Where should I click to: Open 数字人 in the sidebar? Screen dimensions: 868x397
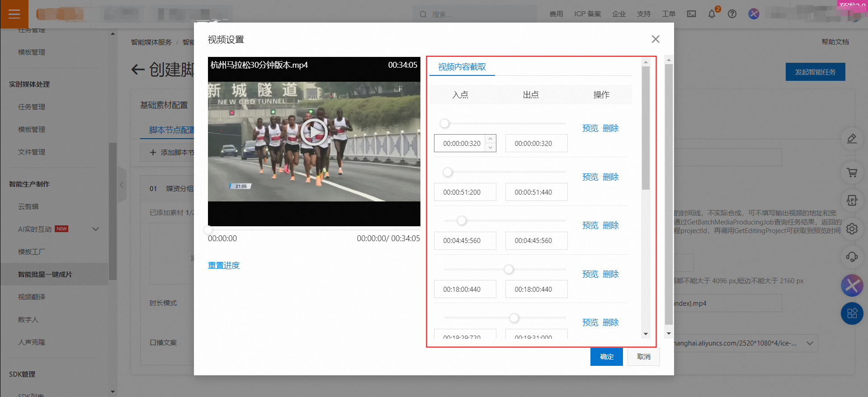pos(28,319)
